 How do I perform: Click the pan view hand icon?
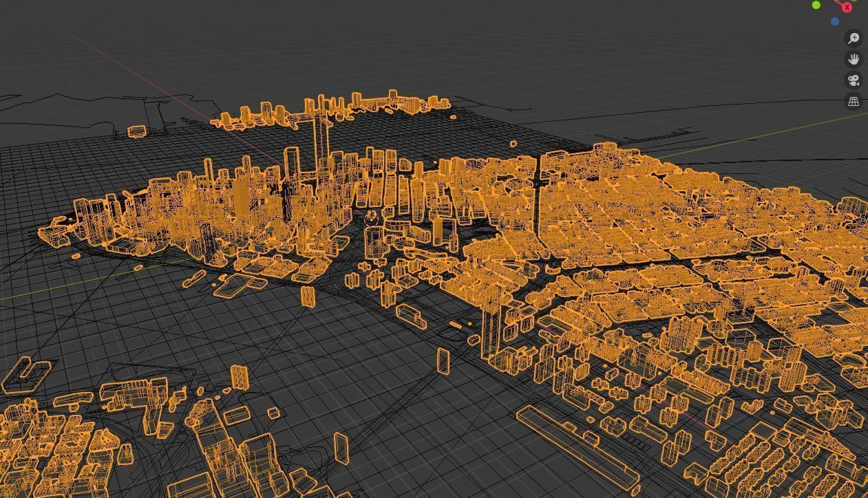point(854,59)
